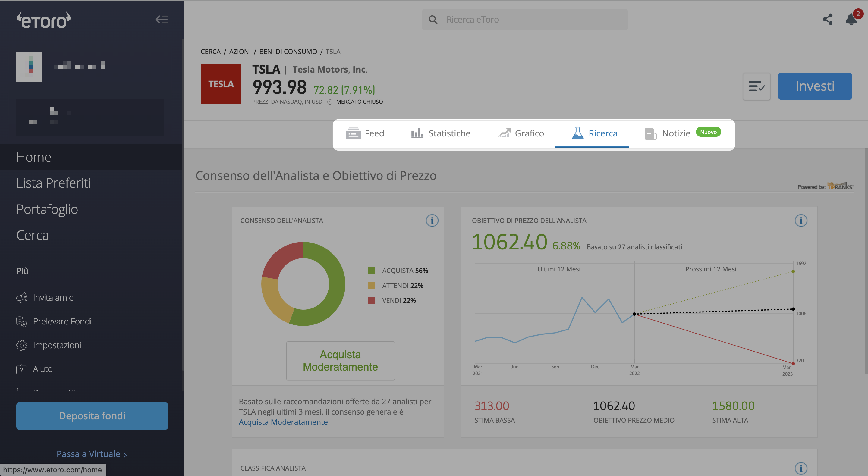Viewport: 868px width, 476px height.
Task: Go to AZIONI in the breadcrumb
Action: (240, 52)
